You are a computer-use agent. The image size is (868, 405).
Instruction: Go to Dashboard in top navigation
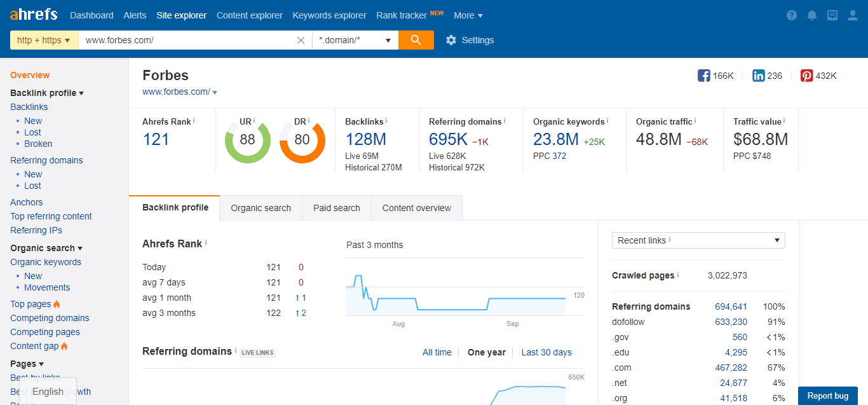point(92,15)
